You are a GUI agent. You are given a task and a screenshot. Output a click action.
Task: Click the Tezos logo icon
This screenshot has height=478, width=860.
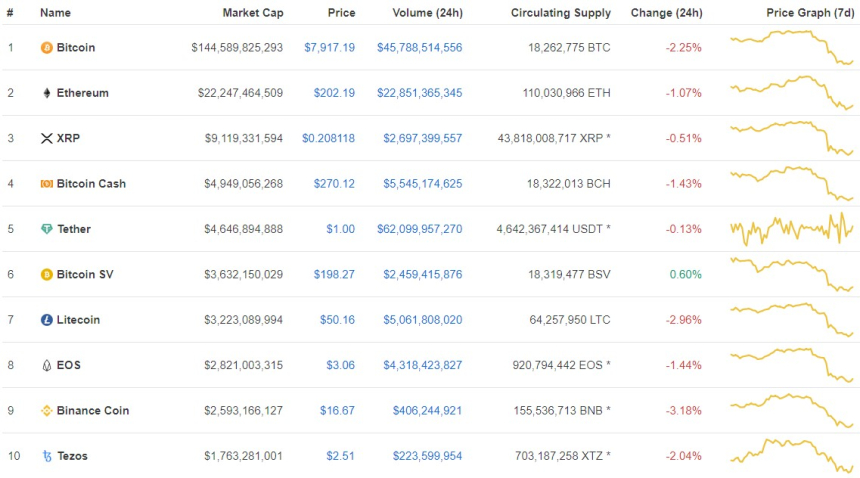[x=46, y=456]
